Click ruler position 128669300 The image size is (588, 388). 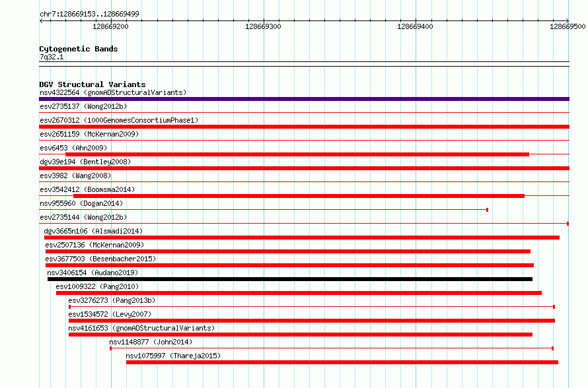point(263,26)
